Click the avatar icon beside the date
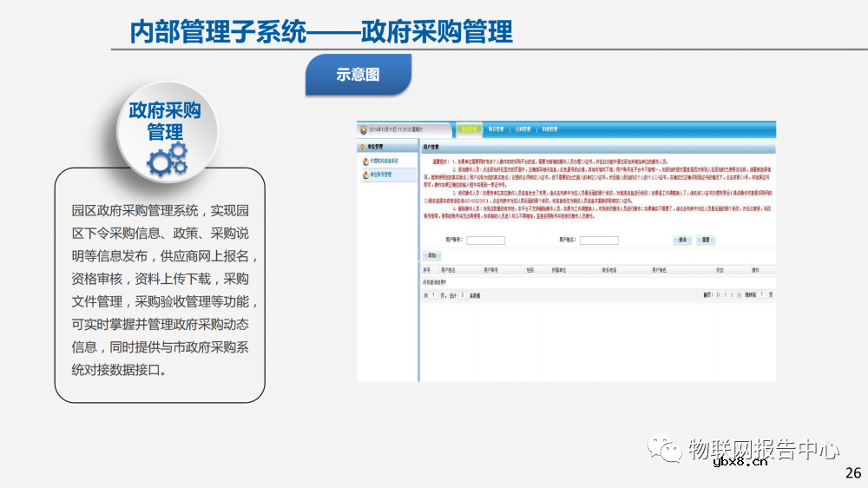Viewport: 868px width, 488px height. (x=363, y=129)
